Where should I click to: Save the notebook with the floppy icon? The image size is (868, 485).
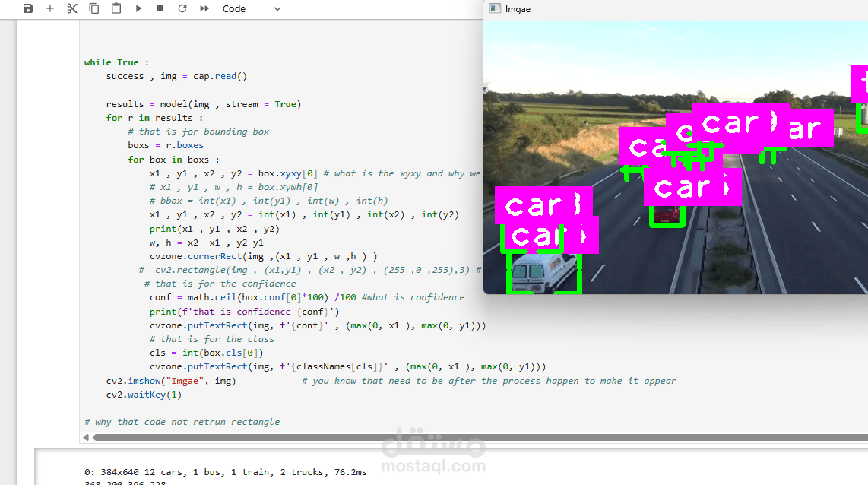[x=27, y=8]
